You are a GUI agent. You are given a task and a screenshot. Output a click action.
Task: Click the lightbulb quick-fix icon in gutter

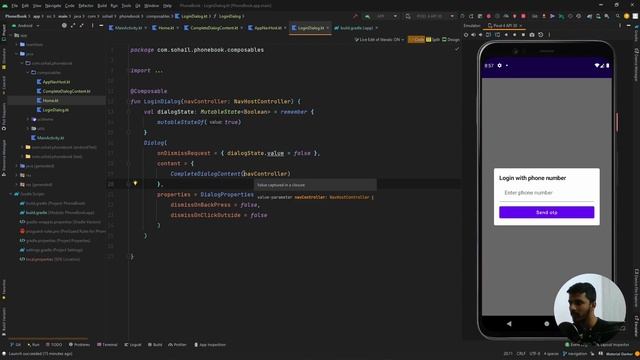[135, 184]
